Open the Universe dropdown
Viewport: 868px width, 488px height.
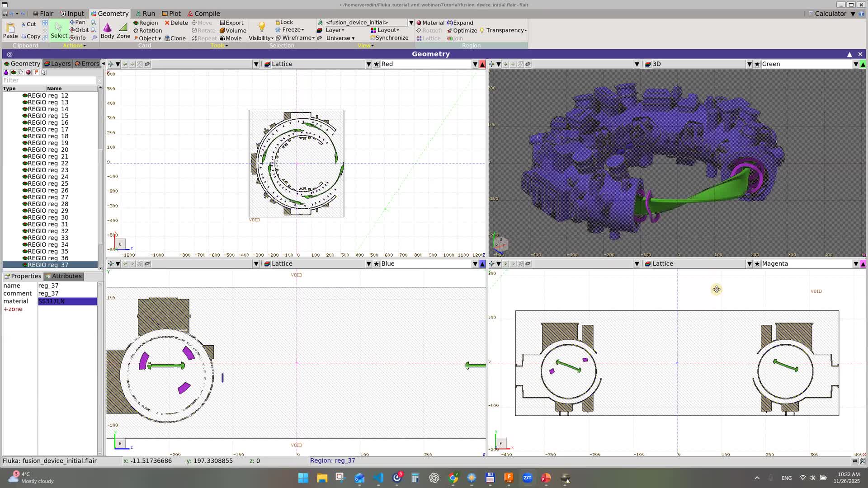point(336,38)
